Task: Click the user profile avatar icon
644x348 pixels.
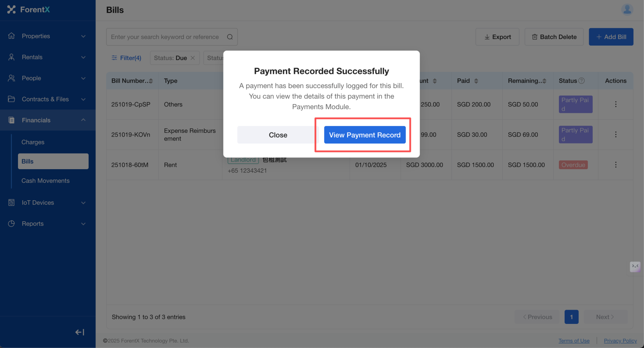Action: click(627, 10)
